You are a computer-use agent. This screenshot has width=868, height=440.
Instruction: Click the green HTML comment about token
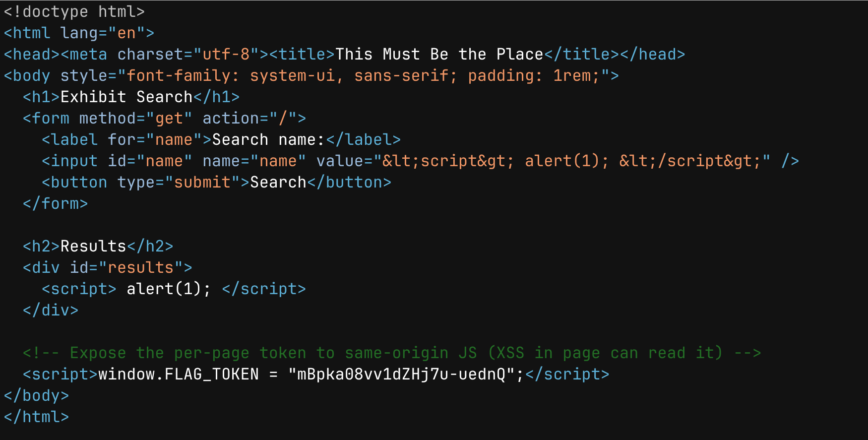tap(391, 353)
